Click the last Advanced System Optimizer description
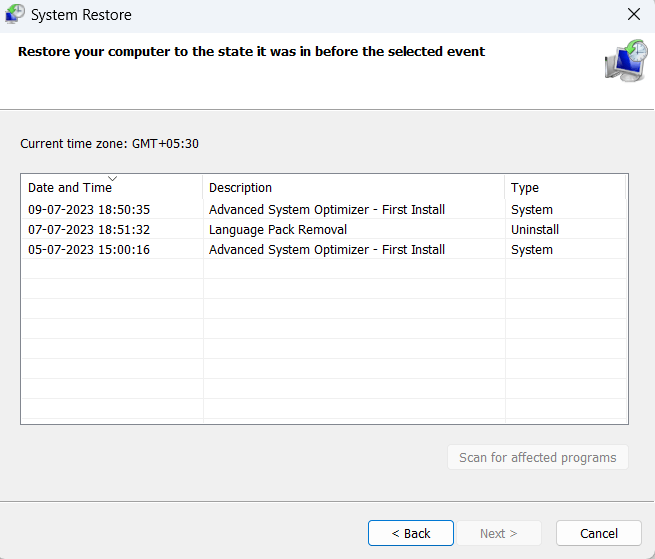This screenshot has width=655, height=559. (x=327, y=250)
